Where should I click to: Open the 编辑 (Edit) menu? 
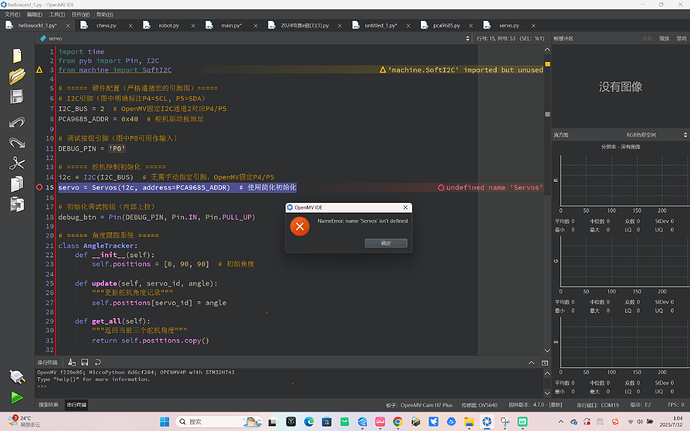35,15
